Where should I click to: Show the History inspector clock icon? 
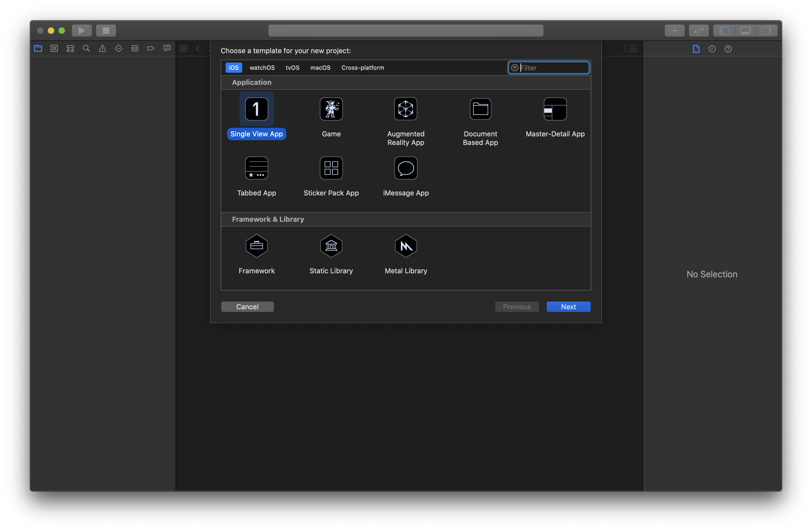click(x=712, y=49)
